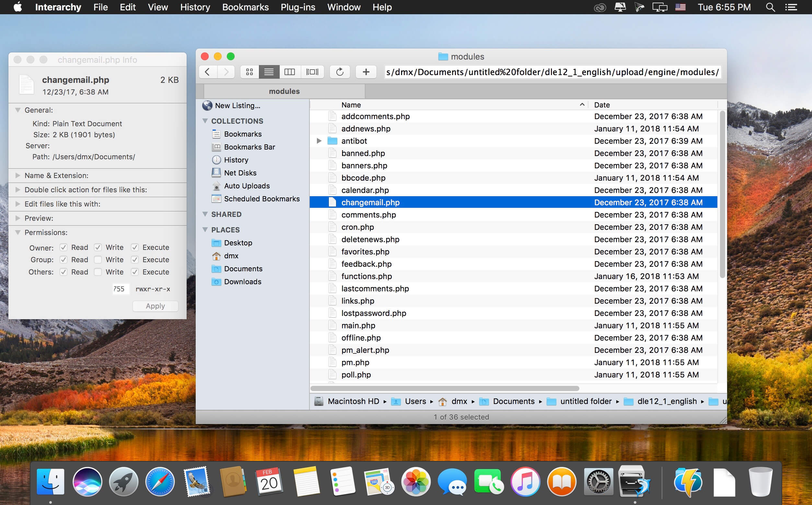This screenshot has width=812, height=505.
Task: Click the list view icon in toolbar
Action: [269, 72]
